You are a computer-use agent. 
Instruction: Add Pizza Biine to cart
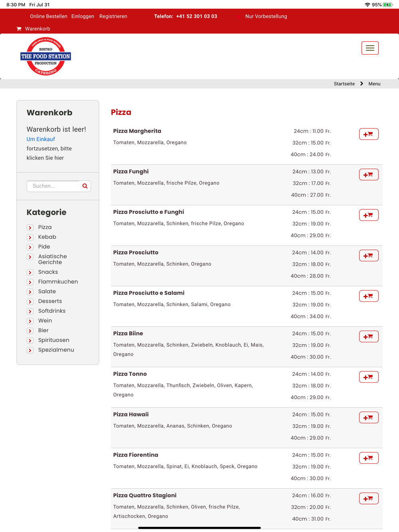(369, 337)
